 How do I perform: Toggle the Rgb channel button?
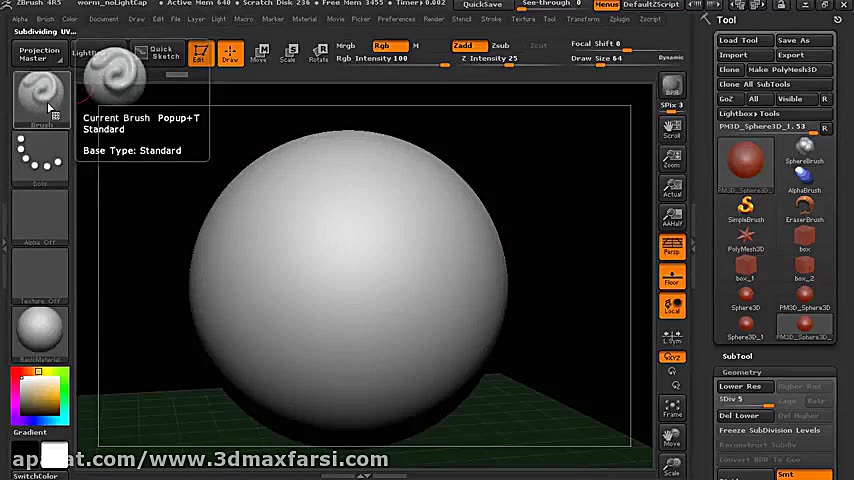pos(390,46)
